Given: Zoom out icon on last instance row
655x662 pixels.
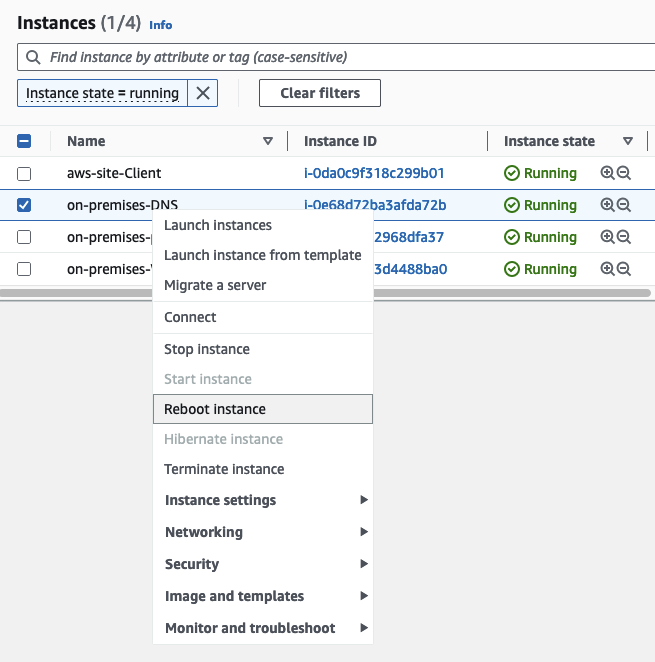Looking at the screenshot, I should pyautogui.click(x=624, y=269).
